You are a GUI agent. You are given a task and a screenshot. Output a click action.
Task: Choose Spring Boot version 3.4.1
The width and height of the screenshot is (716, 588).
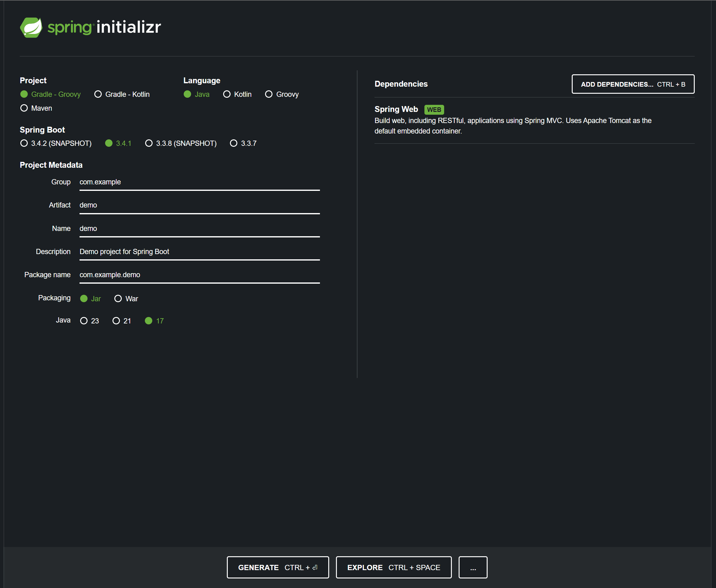tap(118, 143)
